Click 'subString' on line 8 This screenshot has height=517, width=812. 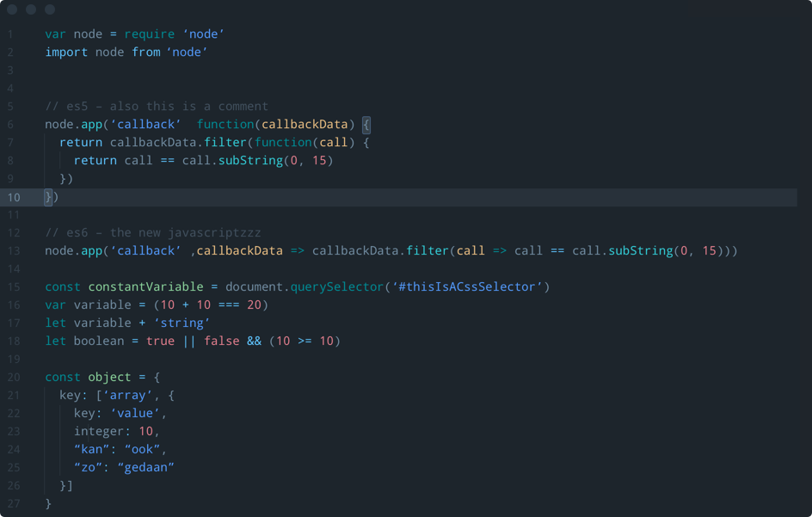250,161
